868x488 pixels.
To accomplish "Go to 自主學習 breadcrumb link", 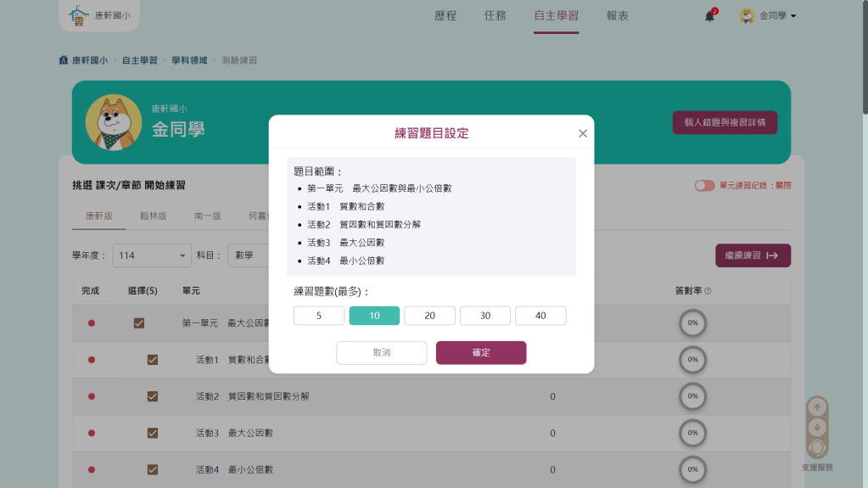I will tap(139, 60).
